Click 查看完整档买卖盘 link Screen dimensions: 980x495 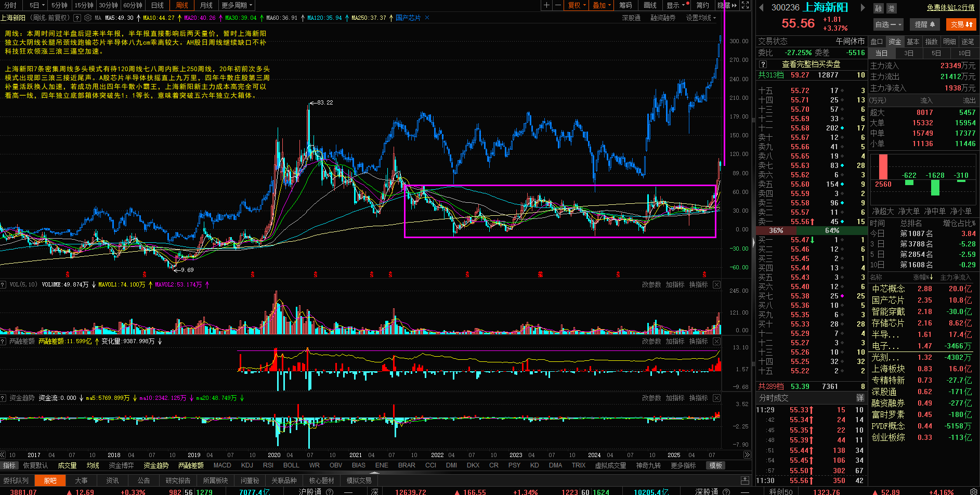pyautogui.click(x=811, y=64)
